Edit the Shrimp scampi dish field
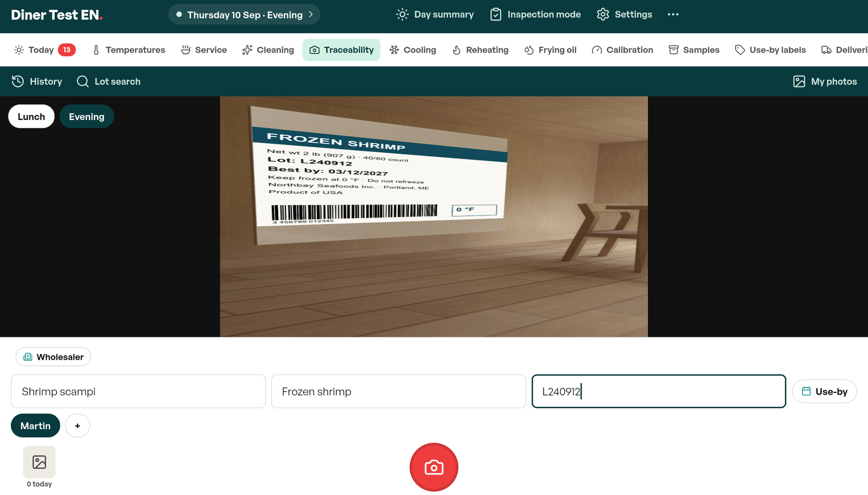The image size is (868, 495). pos(138,391)
